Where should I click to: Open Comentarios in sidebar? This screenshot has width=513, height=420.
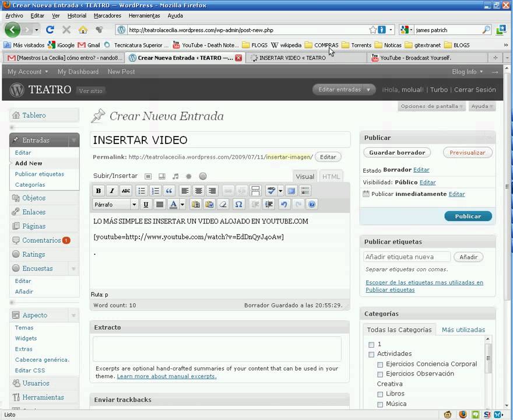point(41,240)
